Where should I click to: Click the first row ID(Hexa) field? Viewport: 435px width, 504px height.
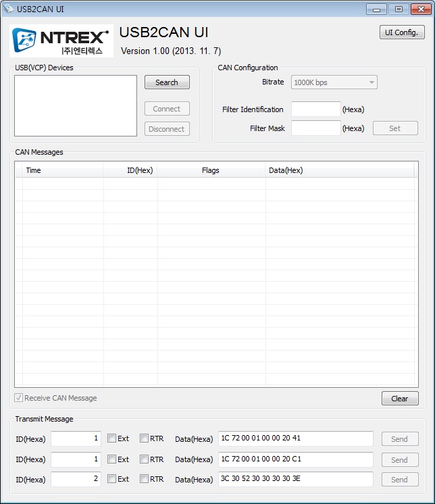point(76,438)
